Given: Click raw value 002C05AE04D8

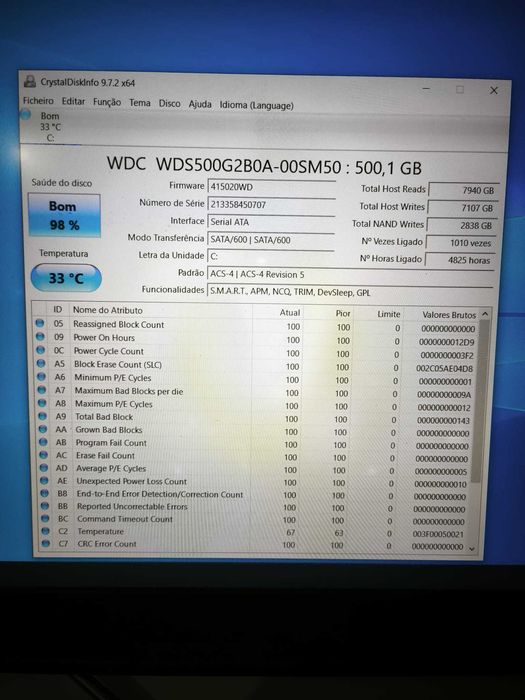Looking at the screenshot, I should (x=444, y=368).
